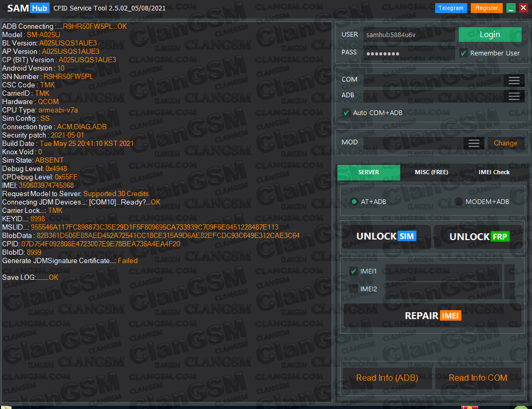Toggle the Remember User checkbox
The image size is (532, 409).
point(463,53)
